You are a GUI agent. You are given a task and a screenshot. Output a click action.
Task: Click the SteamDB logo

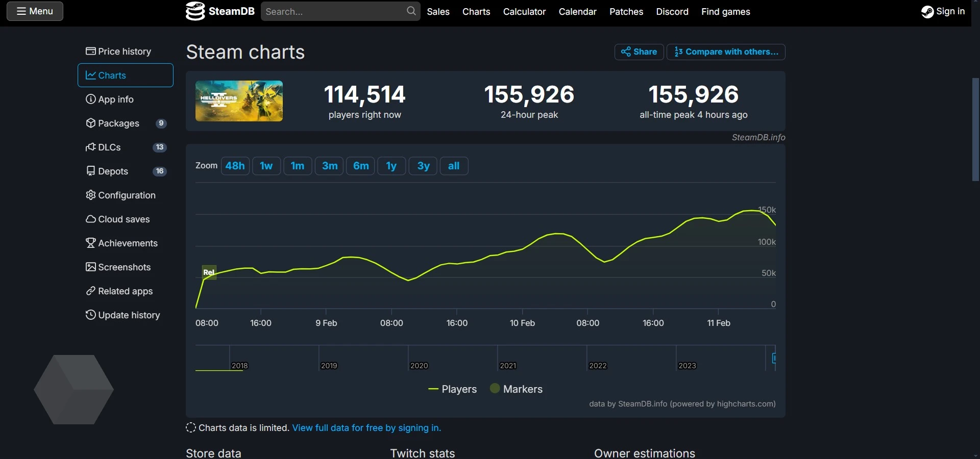point(220,11)
